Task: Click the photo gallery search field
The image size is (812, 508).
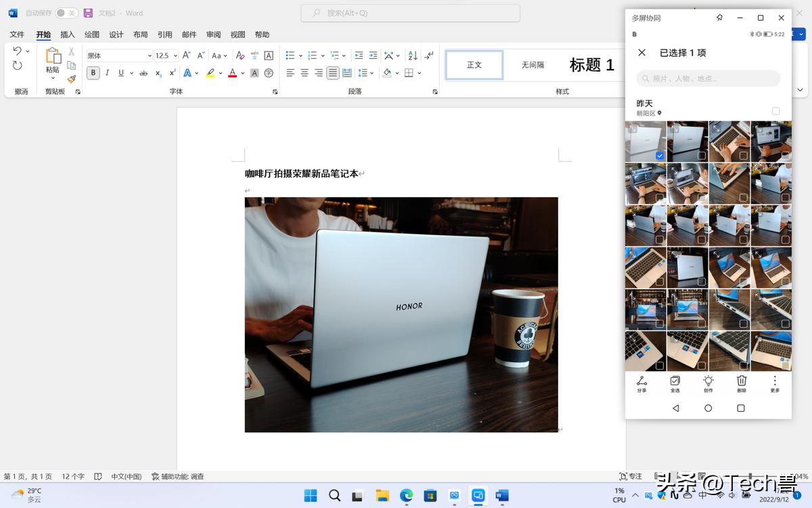Action: coord(708,79)
